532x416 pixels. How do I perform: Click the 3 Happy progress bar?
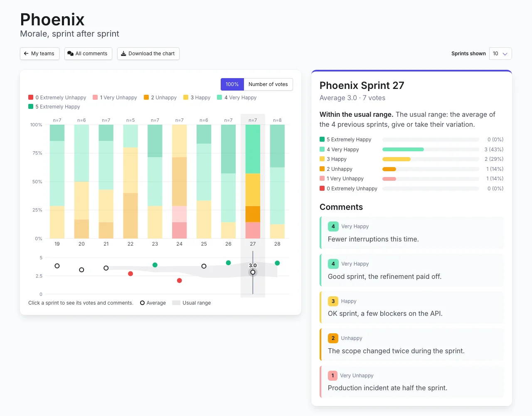[x=431, y=159]
